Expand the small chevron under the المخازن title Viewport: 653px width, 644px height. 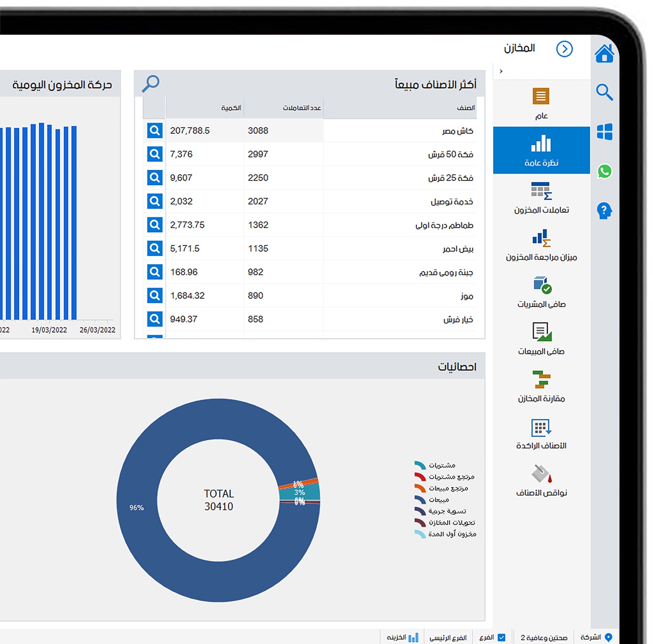click(x=501, y=71)
